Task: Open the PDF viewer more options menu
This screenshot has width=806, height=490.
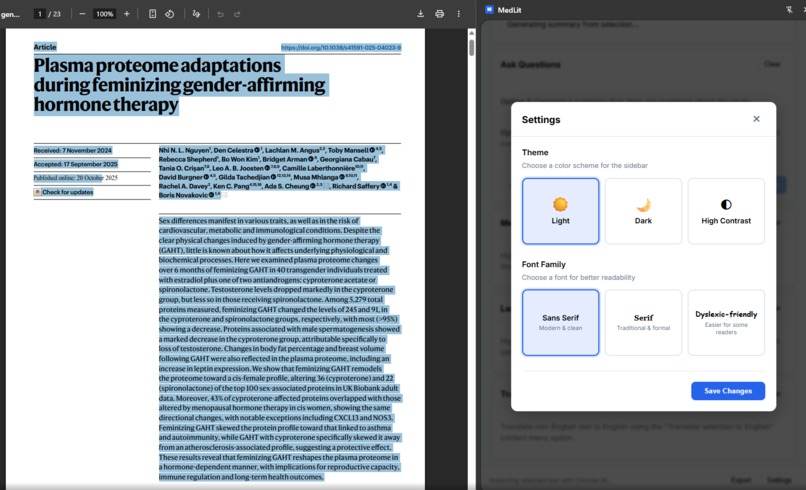Action: tap(459, 14)
